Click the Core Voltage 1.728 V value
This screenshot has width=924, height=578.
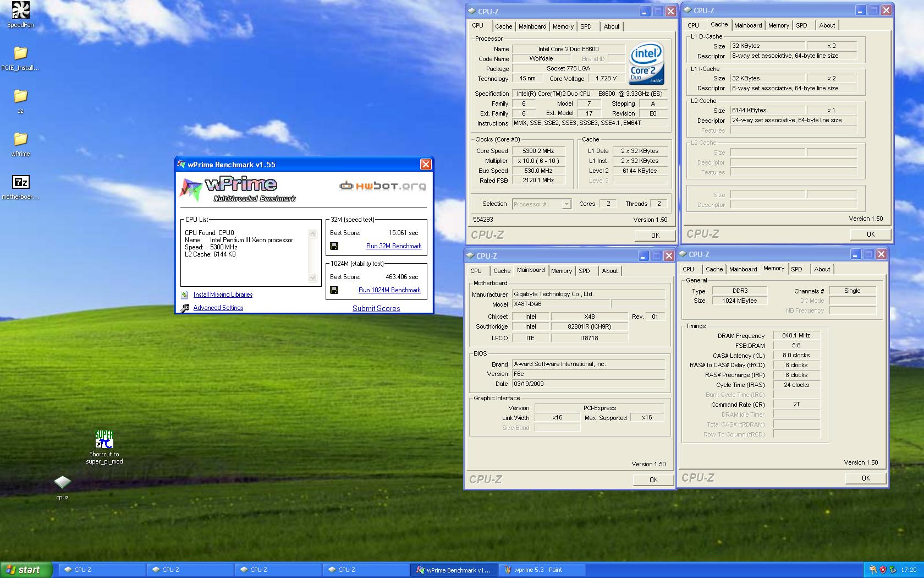(x=607, y=78)
